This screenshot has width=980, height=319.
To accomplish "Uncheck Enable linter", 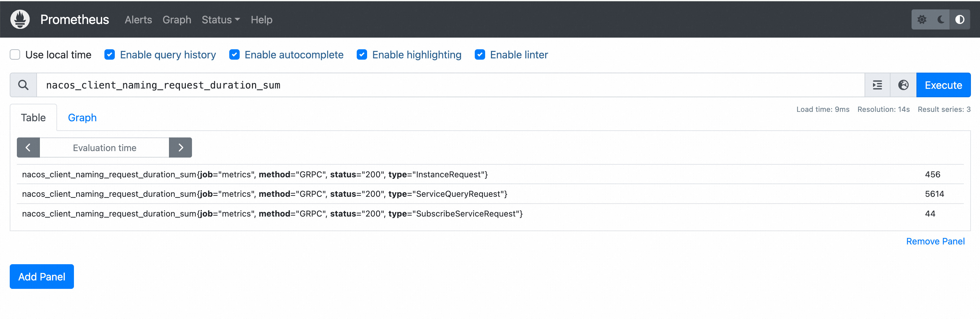I will [480, 55].
